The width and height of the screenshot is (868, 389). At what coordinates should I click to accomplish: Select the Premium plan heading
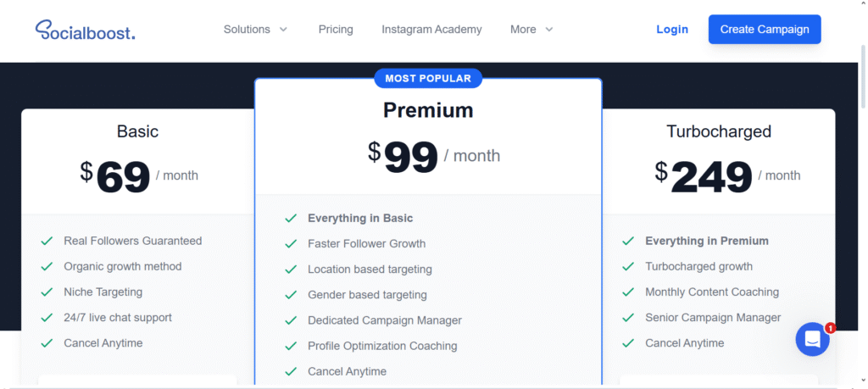point(428,110)
